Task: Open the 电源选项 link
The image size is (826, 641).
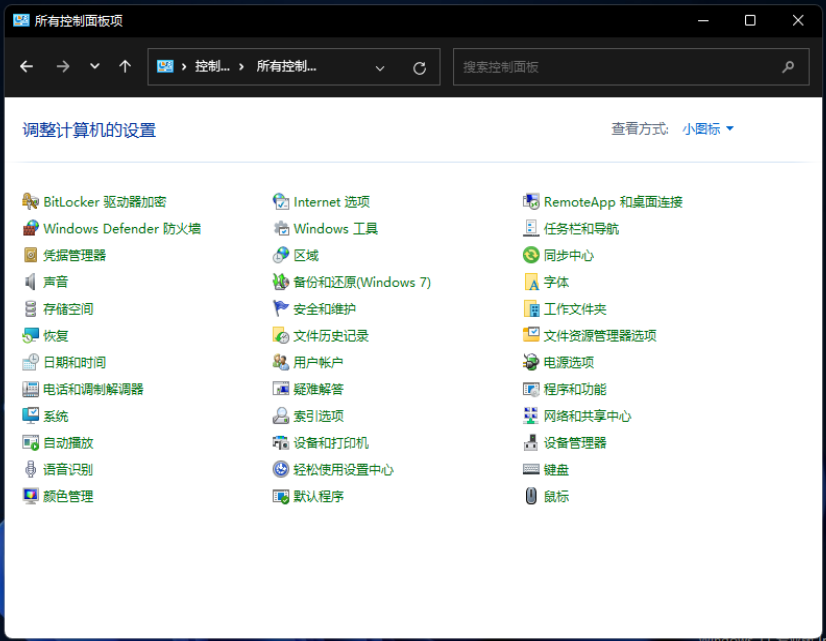Action: click(568, 363)
